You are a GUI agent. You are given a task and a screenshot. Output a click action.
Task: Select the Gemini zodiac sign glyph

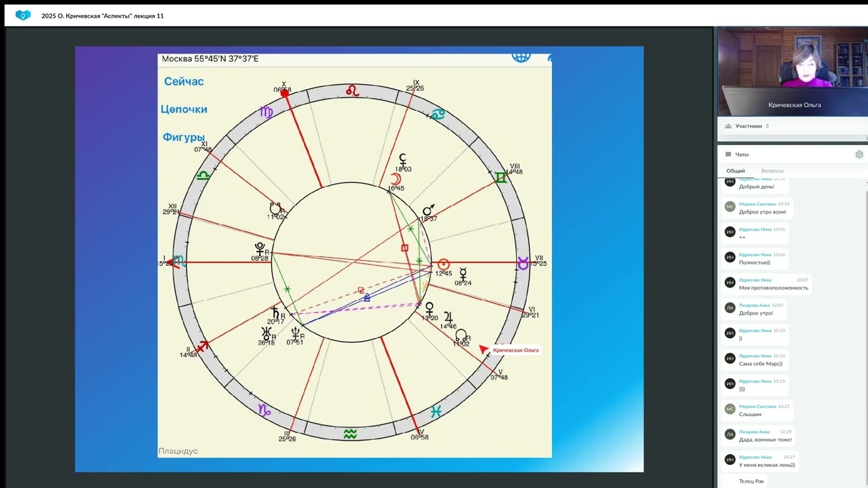pos(500,178)
